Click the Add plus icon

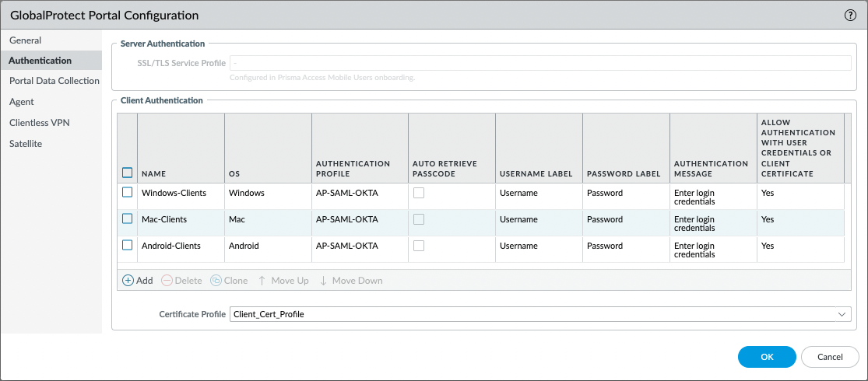(x=128, y=281)
